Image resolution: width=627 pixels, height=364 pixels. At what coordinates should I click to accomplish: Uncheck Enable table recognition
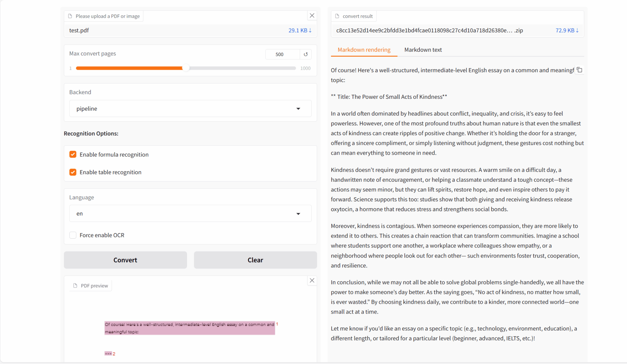73,172
